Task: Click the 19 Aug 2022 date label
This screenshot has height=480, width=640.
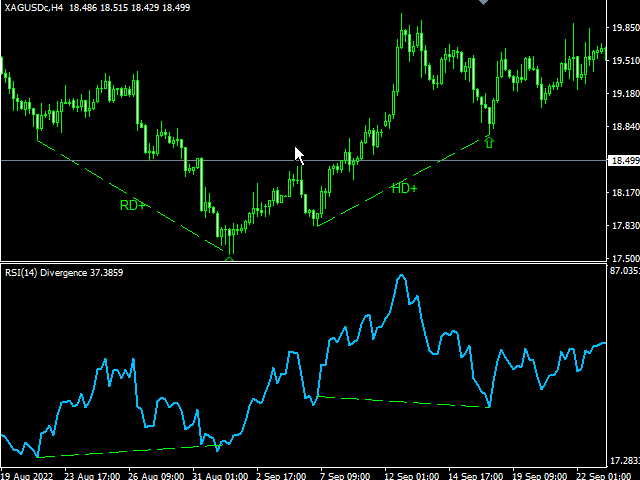Action: click(x=30, y=474)
